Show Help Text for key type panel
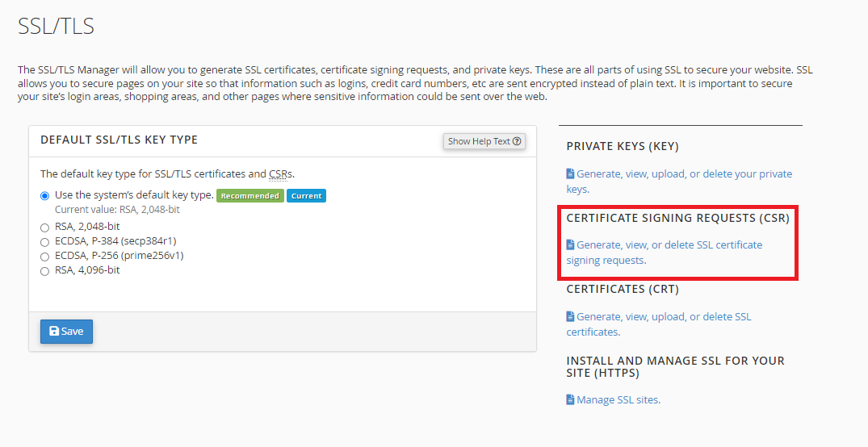This screenshot has width=868, height=447. coord(484,141)
